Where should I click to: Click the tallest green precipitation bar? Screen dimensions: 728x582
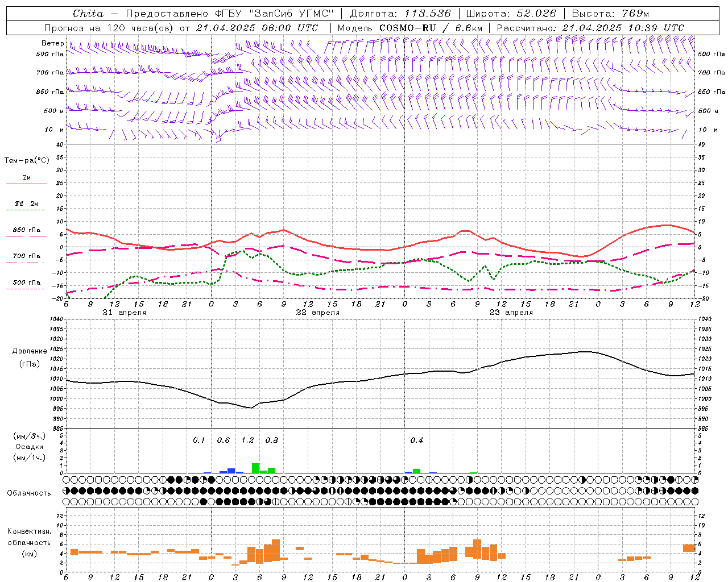[256, 468]
